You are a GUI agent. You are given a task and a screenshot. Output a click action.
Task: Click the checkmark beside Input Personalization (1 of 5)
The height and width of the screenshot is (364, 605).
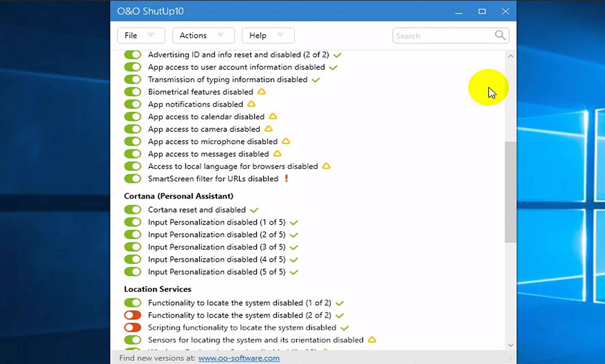point(294,223)
